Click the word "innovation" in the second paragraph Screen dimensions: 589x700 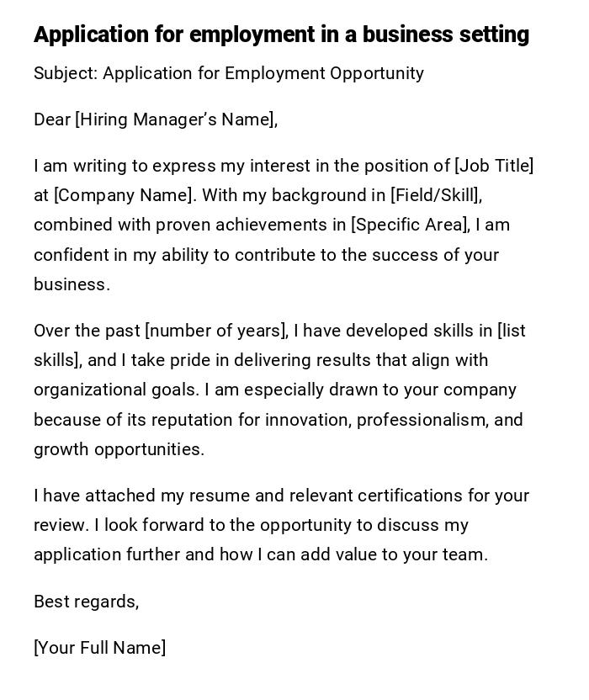click(306, 419)
